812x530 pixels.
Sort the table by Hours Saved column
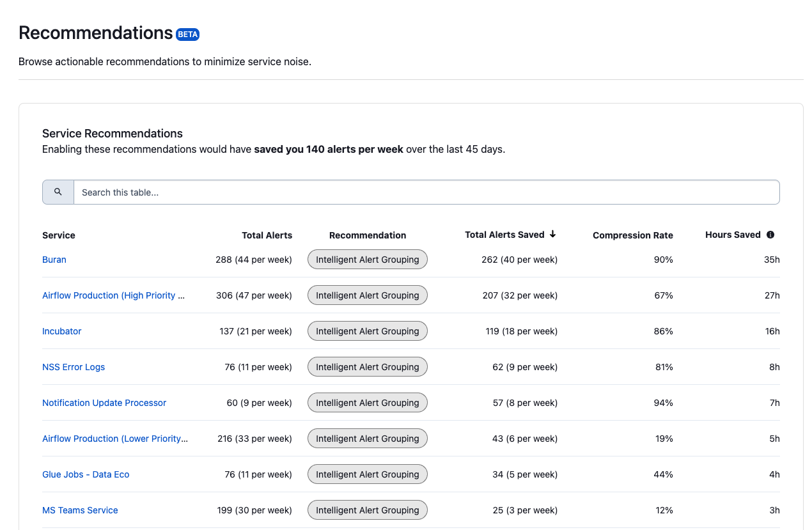[733, 235]
